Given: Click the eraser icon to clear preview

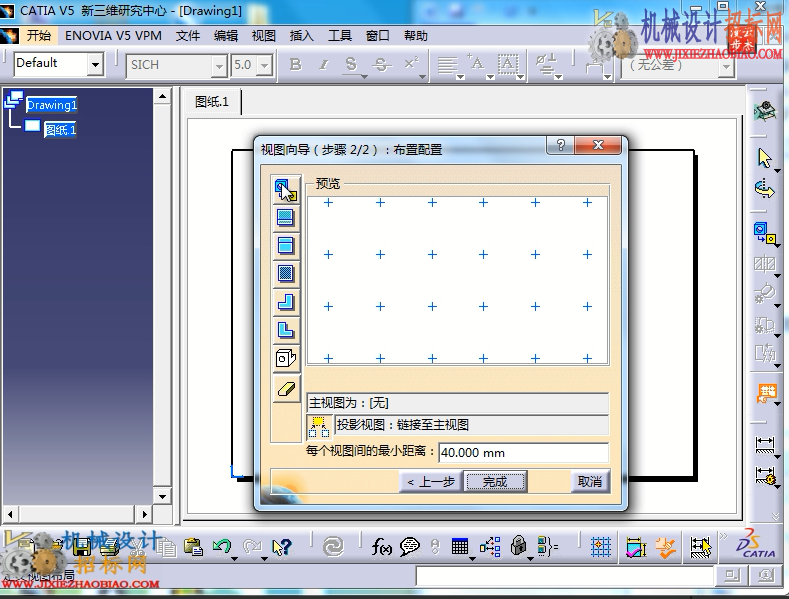Looking at the screenshot, I should 285,389.
